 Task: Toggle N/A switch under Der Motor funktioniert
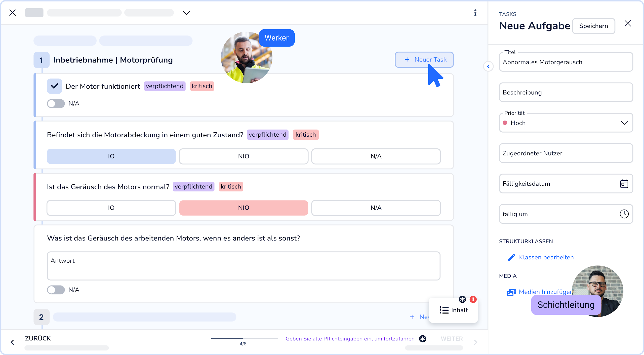[56, 103]
